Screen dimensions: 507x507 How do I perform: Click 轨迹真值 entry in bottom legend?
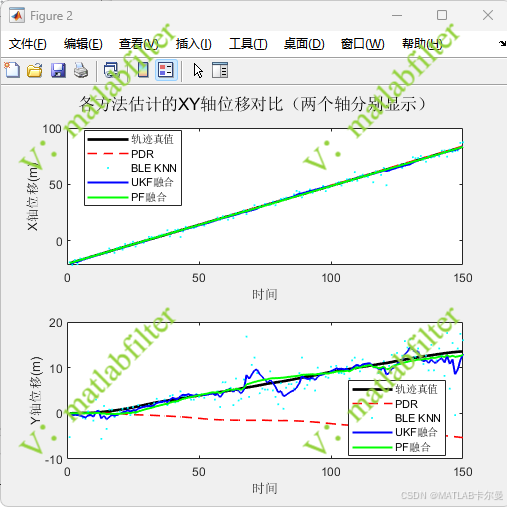[395, 389]
